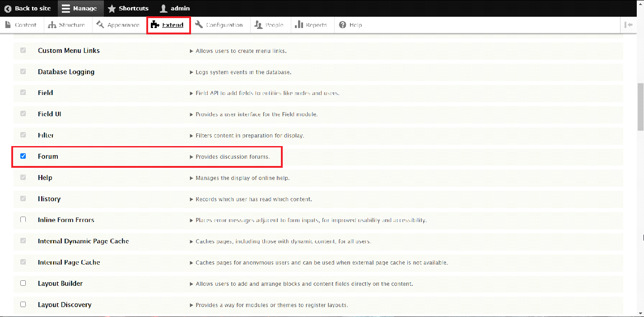Uncheck the Forum module checkbox
The image size is (644, 317).
click(23, 156)
